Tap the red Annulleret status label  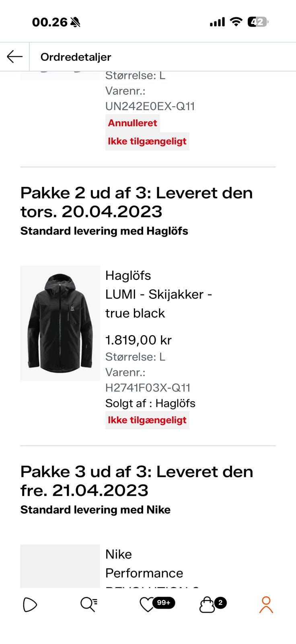[x=132, y=123]
